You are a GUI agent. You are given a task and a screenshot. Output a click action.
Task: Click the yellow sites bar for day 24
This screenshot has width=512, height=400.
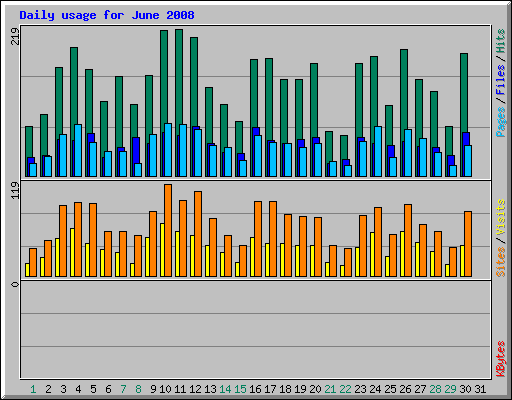[x=372, y=255]
